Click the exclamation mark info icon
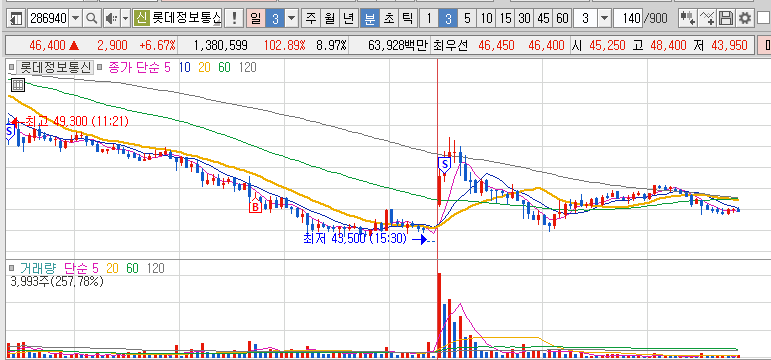Viewport: 771px width, 360px height. tap(234, 19)
